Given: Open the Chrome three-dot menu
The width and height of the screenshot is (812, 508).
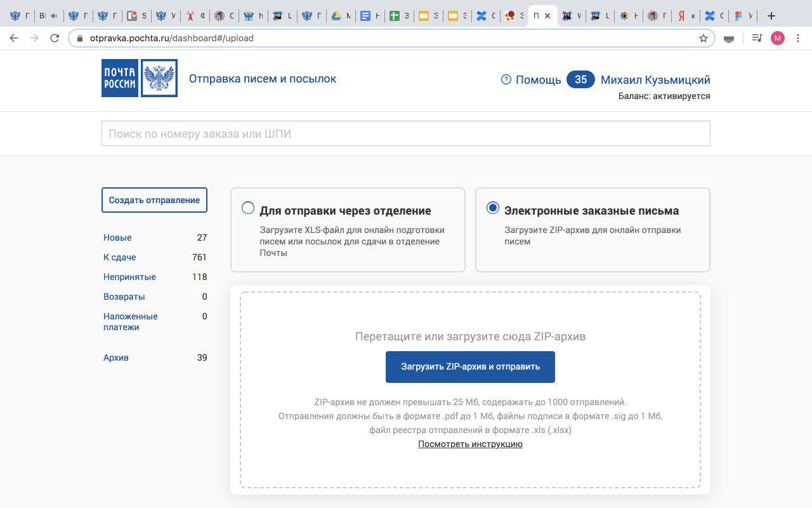Looking at the screenshot, I should pyautogui.click(x=798, y=38).
